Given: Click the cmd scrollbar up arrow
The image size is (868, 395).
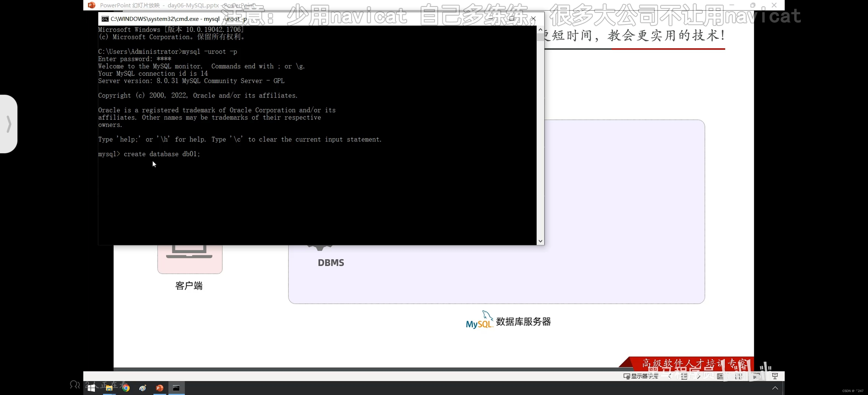Looking at the screenshot, I should [x=541, y=30].
